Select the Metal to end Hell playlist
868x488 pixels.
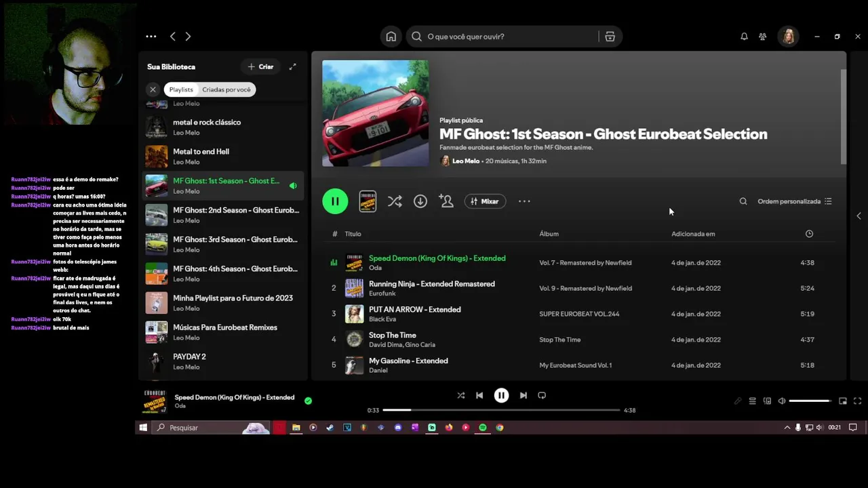click(222, 157)
